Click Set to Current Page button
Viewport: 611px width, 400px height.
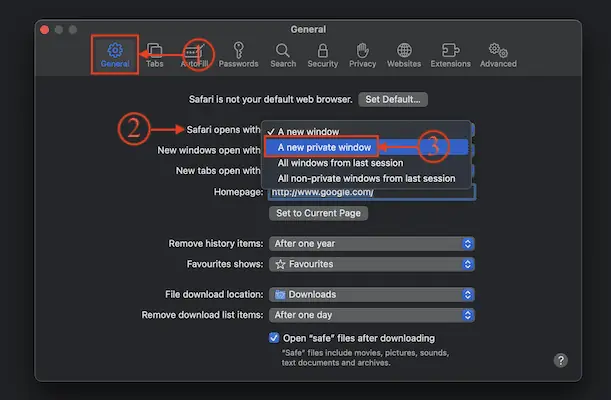point(319,213)
